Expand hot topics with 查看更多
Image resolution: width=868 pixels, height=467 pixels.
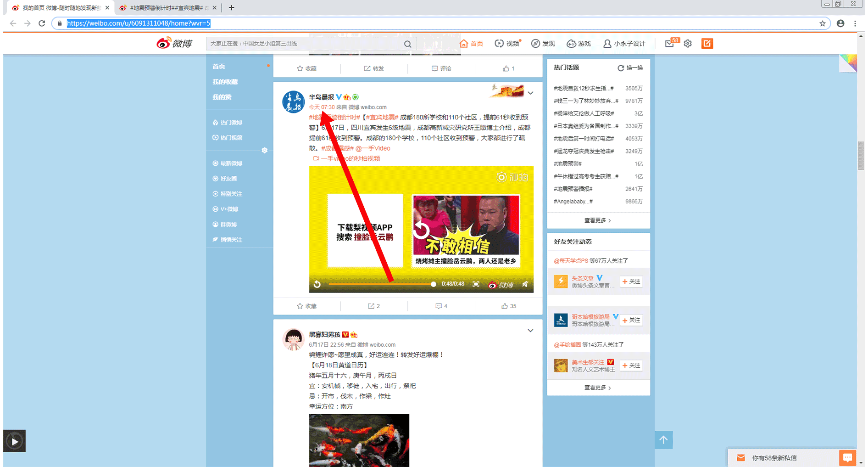pos(597,220)
